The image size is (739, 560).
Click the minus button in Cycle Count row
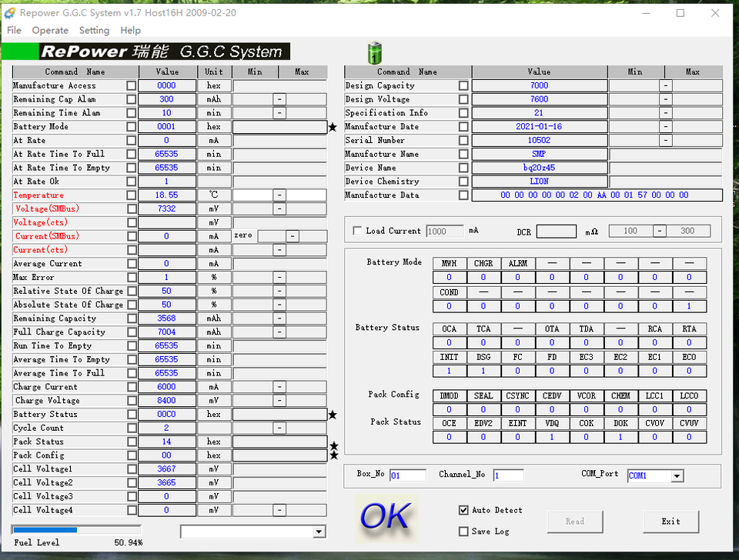click(279, 428)
